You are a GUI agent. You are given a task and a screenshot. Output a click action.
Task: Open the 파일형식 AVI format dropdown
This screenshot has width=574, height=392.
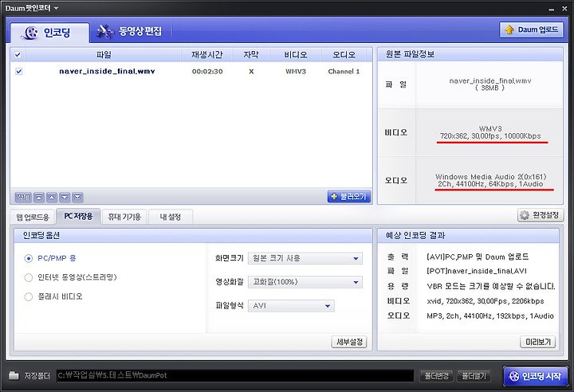[291, 306]
